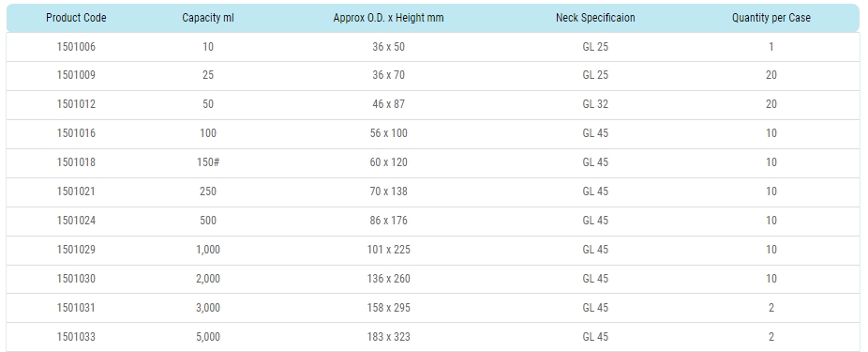
Task: Click the 70 x 138 dimension cell
Action: coord(389,191)
